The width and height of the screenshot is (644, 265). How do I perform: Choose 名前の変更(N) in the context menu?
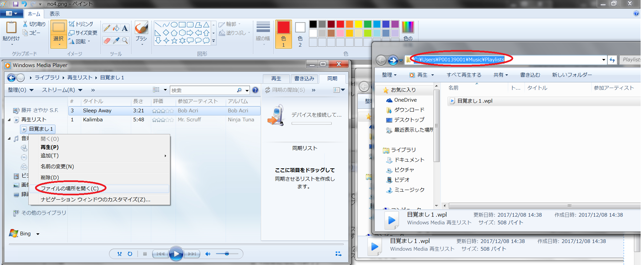point(99,167)
